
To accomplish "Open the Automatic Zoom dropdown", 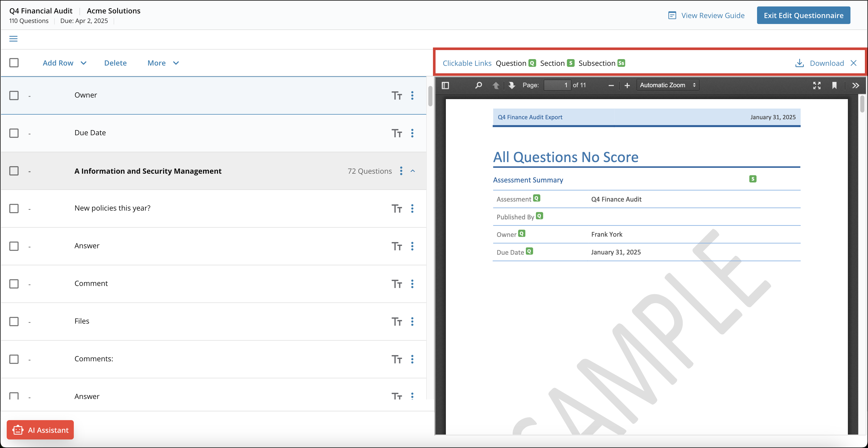I will click(668, 85).
